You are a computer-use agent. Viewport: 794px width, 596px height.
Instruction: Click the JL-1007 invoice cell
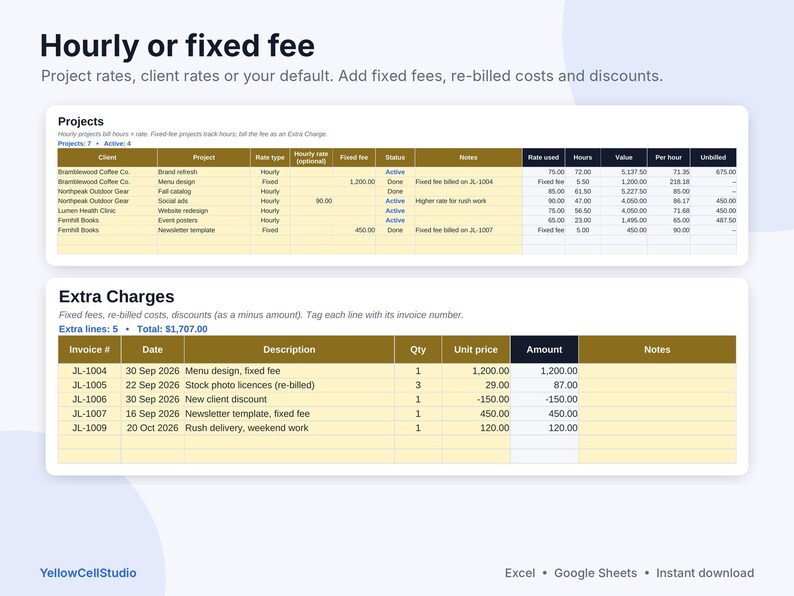point(89,414)
